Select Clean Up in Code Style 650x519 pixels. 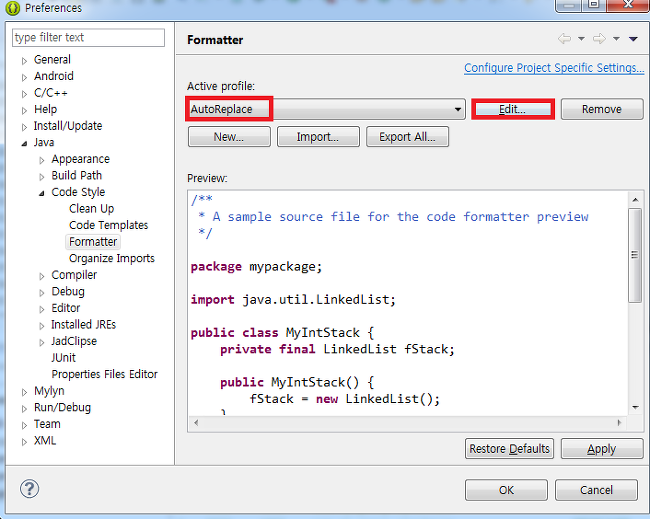91,209
